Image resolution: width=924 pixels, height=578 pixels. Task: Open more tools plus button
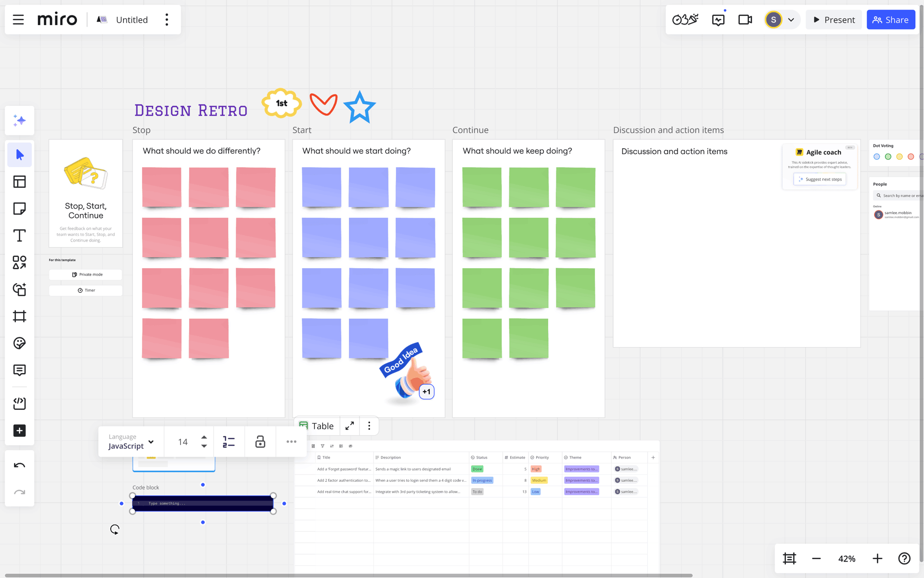19,431
